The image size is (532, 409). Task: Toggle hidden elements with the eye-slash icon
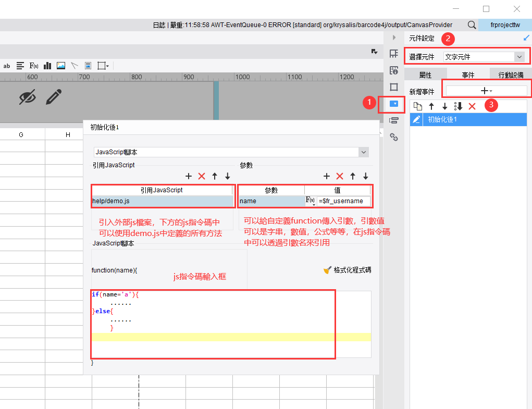tap(27, 97)
